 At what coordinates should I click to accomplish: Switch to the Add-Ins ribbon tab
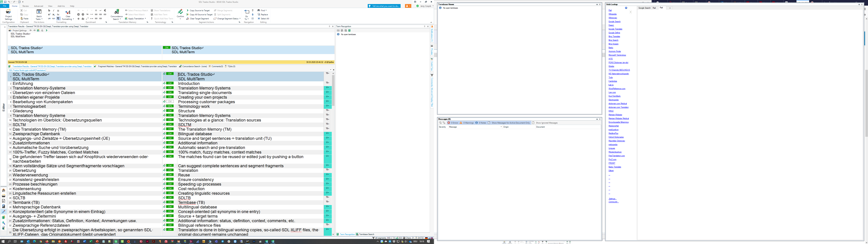pos(61,6)
